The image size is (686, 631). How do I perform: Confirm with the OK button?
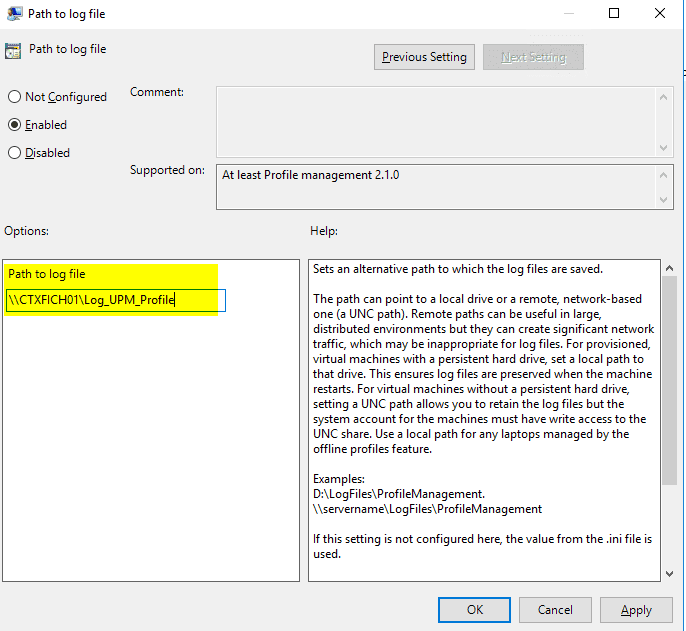[474, 610]
